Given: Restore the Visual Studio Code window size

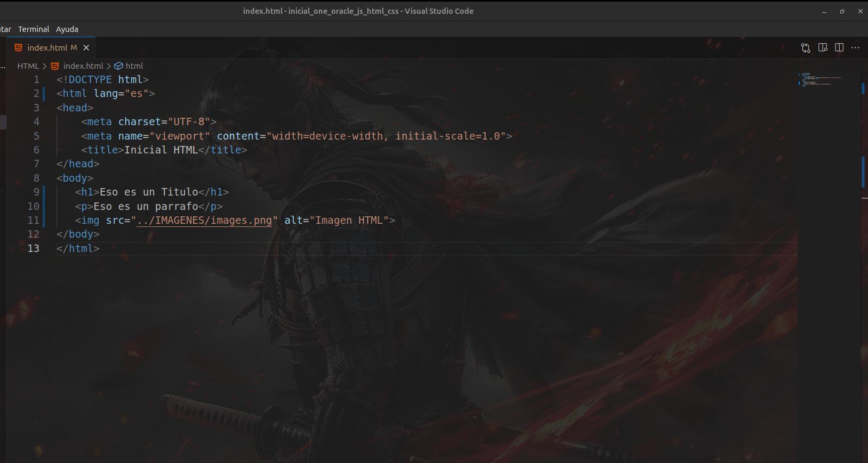Looking at the screenshot, I should (842, 11).
